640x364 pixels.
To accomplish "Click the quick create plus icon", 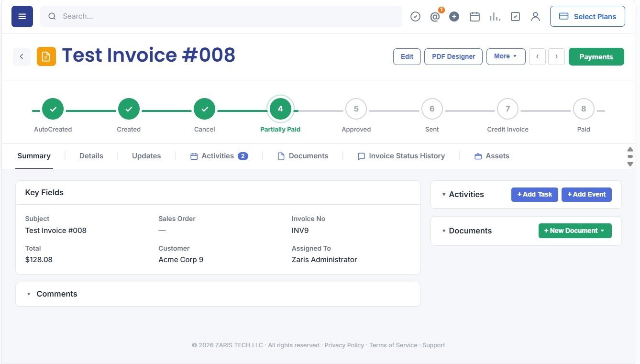I will (x=454, y=17).
